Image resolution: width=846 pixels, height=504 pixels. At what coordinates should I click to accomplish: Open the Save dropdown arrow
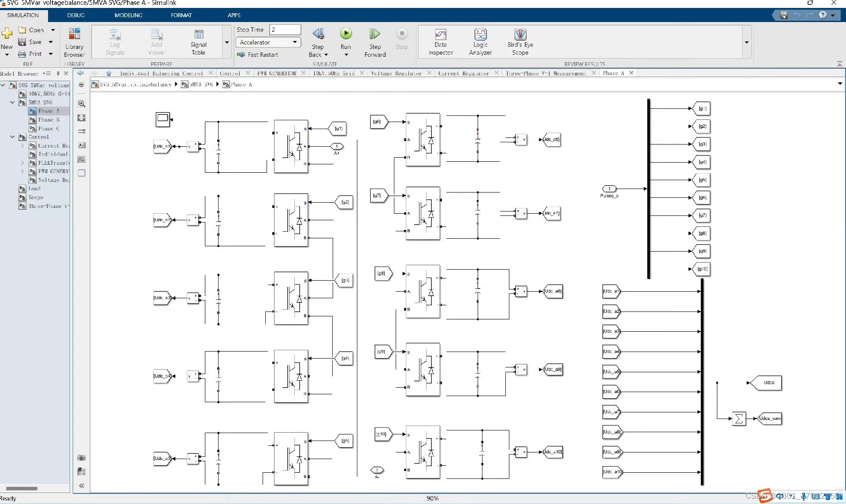pyautogui.click(x=51, y=42)
